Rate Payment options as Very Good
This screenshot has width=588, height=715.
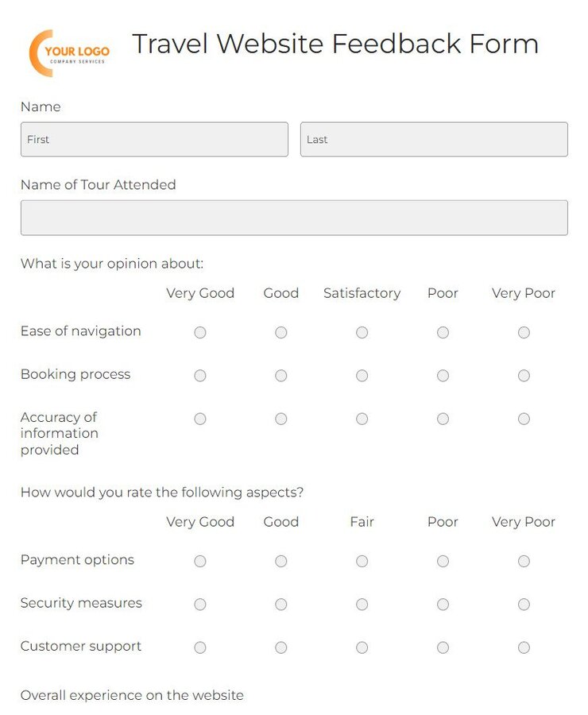(x=200, y=561)
